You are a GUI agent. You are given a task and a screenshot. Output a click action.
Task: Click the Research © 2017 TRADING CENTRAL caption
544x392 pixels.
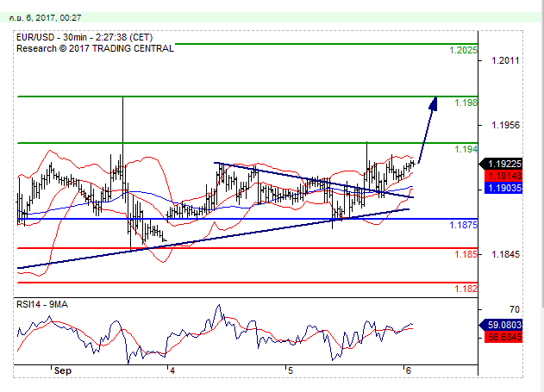95,48
